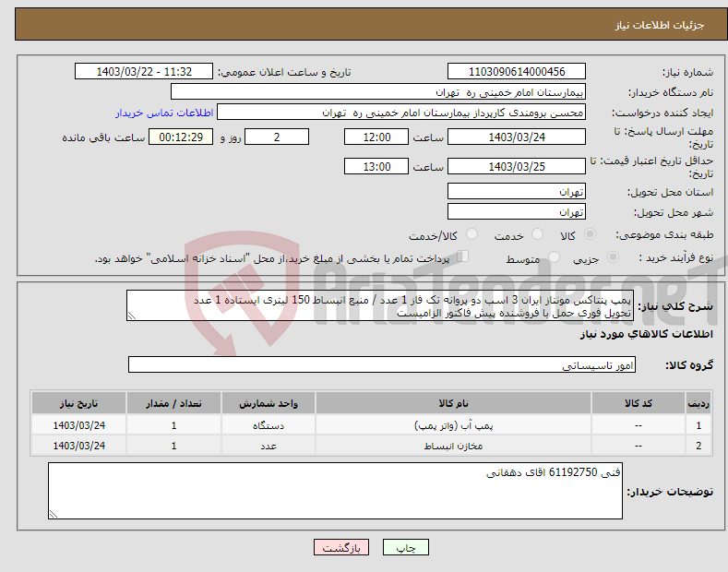
Task: Click the remaining time 00:12:29 field
Action: [181, 137]
